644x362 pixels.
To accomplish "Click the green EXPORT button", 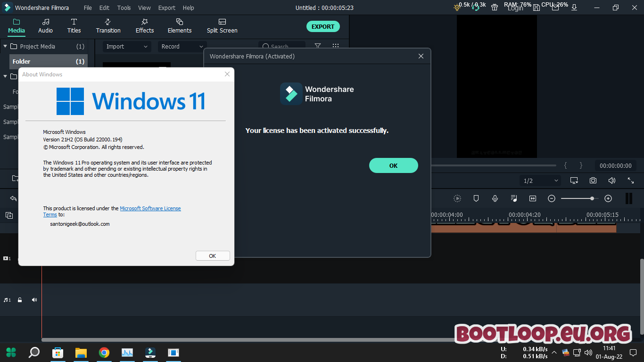I will (x=323, y=26).
